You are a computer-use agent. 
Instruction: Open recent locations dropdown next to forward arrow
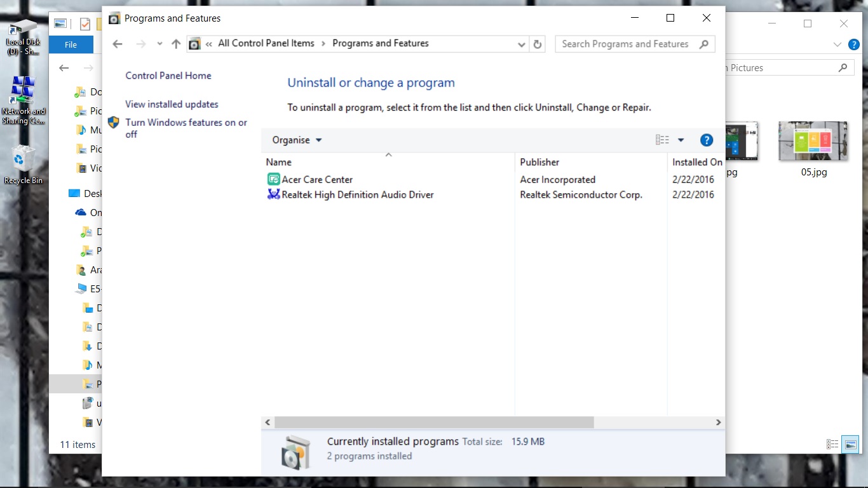coord(159,44)
